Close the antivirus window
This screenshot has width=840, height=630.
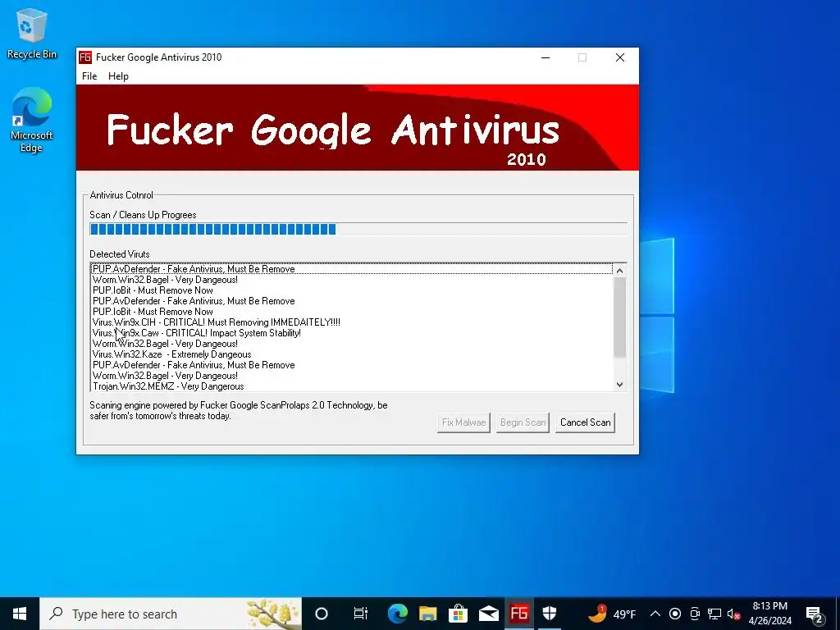point(620,57)
